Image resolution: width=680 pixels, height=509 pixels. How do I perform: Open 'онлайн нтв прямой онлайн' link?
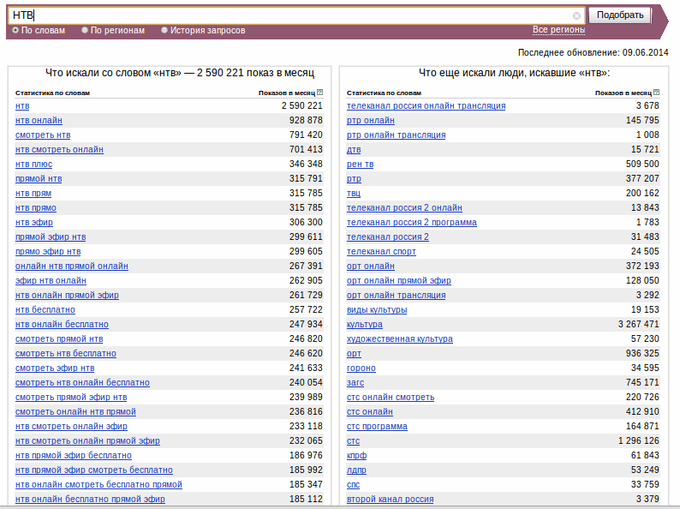(72, 266)
